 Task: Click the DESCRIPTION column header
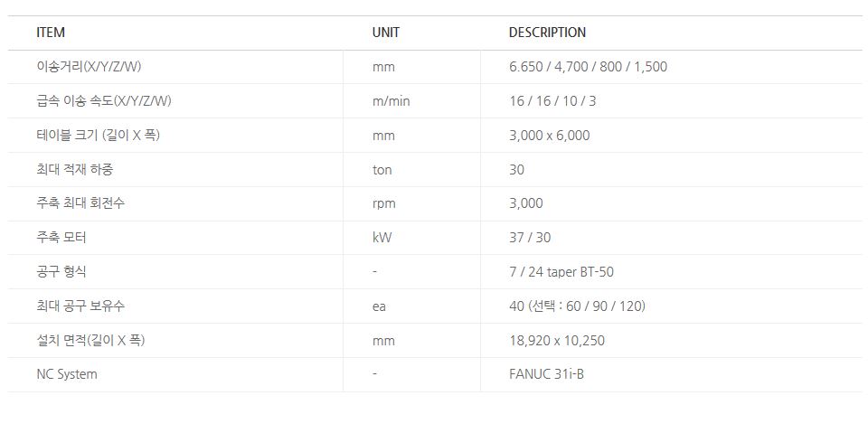pyautogui.click(x=547, y=33)
